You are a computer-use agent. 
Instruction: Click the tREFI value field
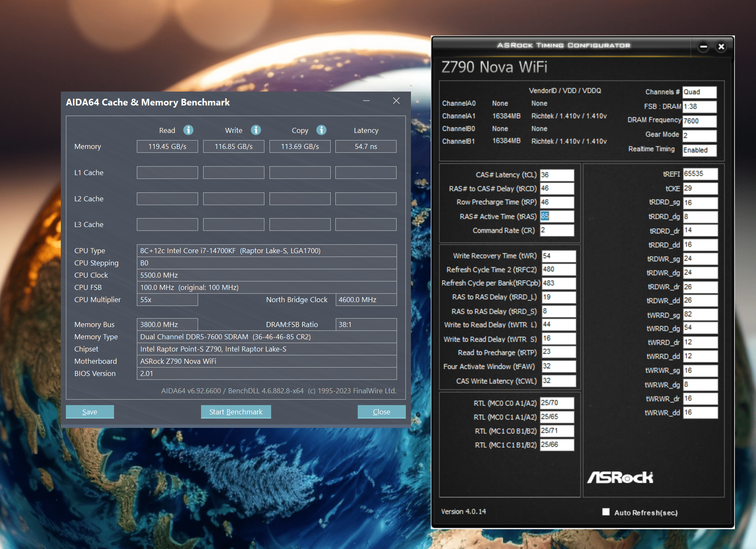point(700,174)
